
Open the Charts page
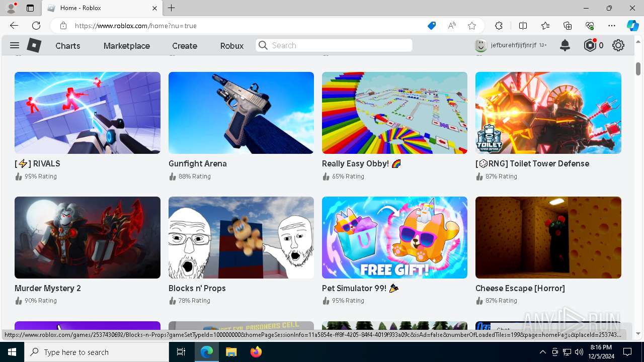pyautogui.click(x=68, y=46)
